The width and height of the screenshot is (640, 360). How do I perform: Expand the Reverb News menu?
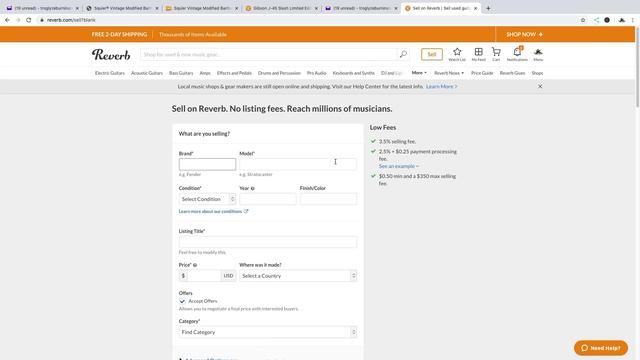tap(449, 73)
